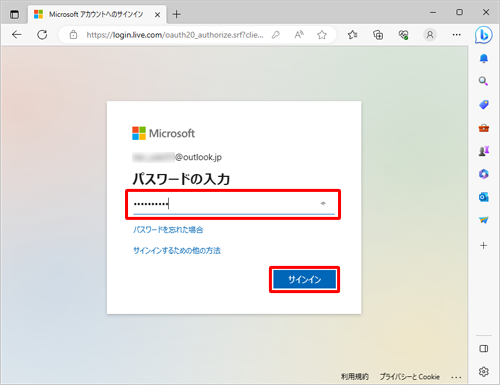Open Settings and more menu
The height and width of the screenshot is (385, 500).
456,35
